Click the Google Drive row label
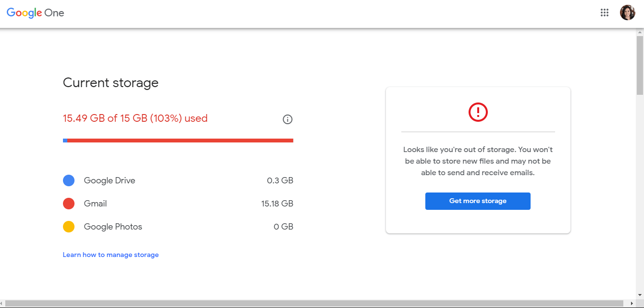 pyautogui.click(x=110, y=180)
